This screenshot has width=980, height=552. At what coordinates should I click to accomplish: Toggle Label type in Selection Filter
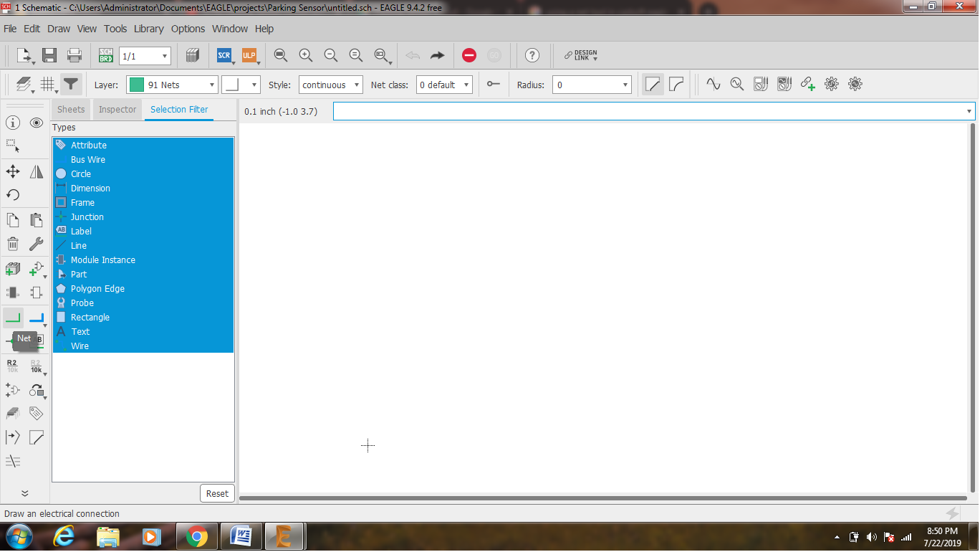tap(143, 231)
